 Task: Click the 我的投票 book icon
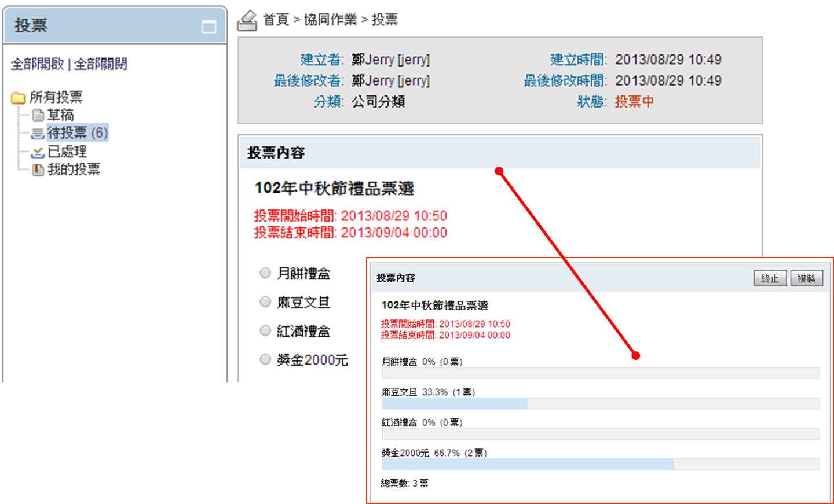38,170
